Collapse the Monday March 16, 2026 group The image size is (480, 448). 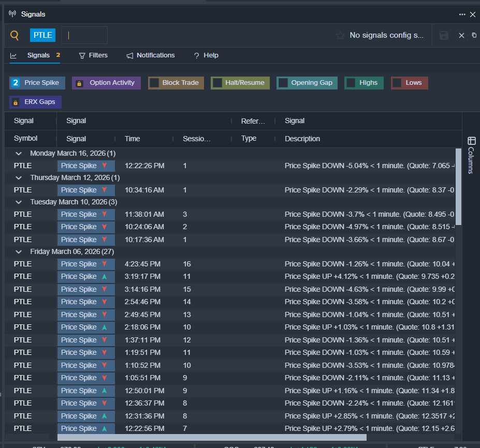pyautogui.click(x=19, y=154)
